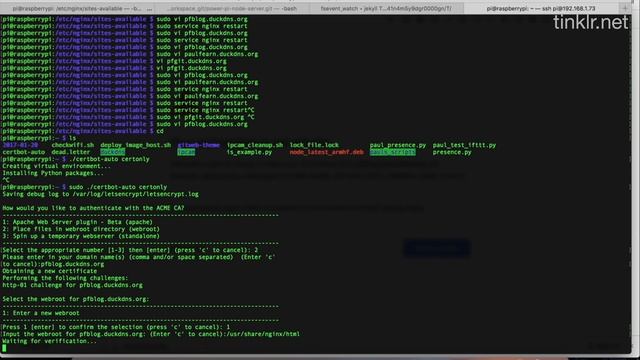Click the 'checkwifi.sh' file name
This screenshot has width=640, height=360.
[73, 145]
